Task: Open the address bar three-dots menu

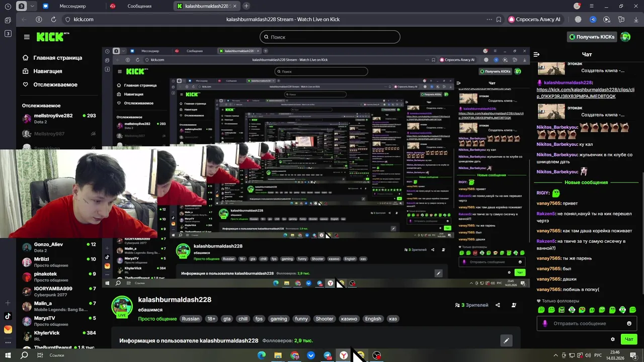Action: (x=489, y=19)
